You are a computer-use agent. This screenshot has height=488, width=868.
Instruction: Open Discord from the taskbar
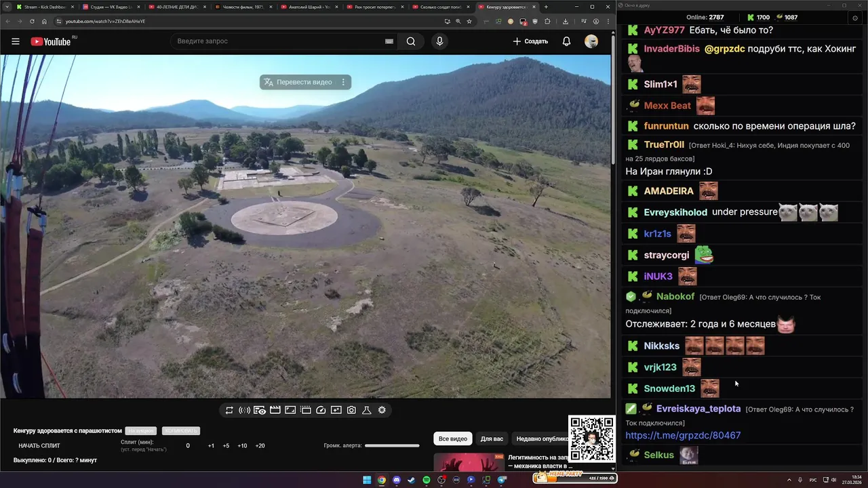397,480
